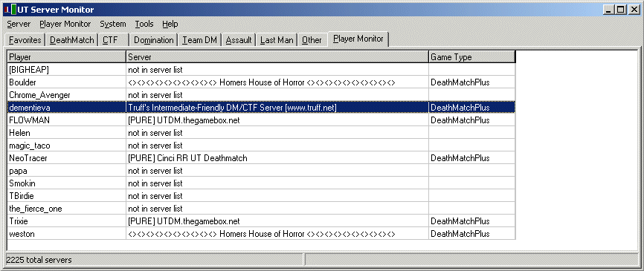Open the Help menu
Screen dimensions: 644x271
tap(170, 25)
